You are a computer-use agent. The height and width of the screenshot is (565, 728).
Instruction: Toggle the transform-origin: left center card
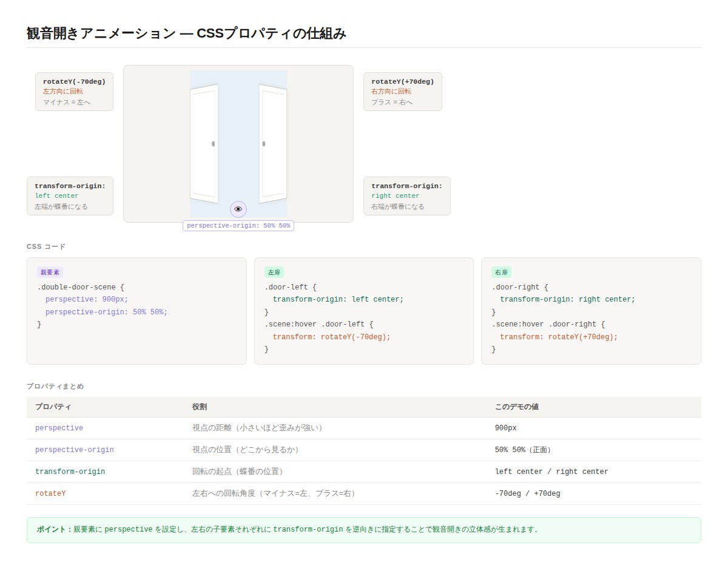pyautogui.click(x=70, y=195)
